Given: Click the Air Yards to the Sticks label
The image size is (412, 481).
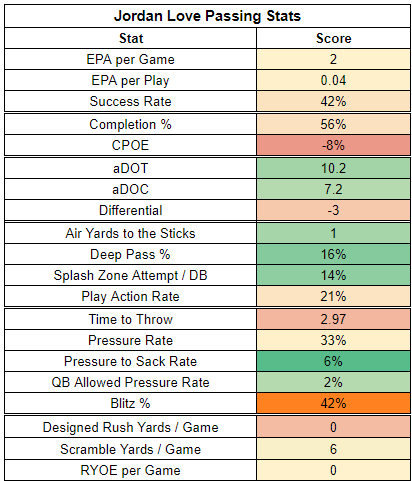Looking at the screenshot, I should pyautogui.click(x=131, y=233).
